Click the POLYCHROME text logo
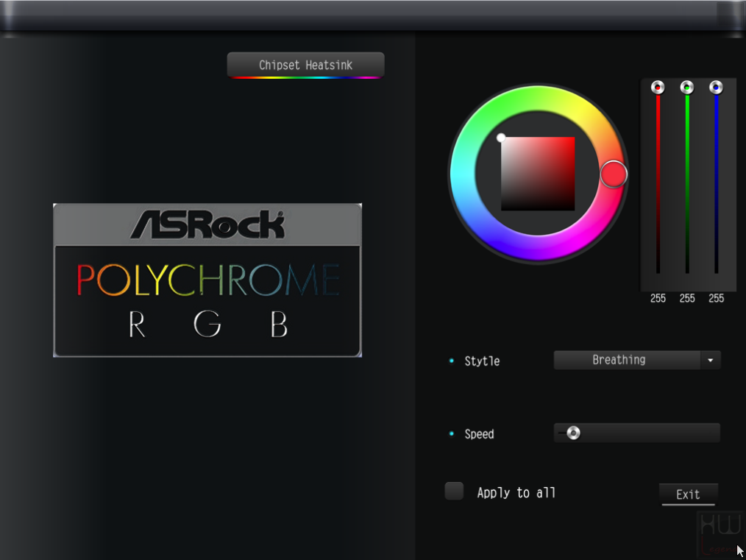 coord(208,280)
